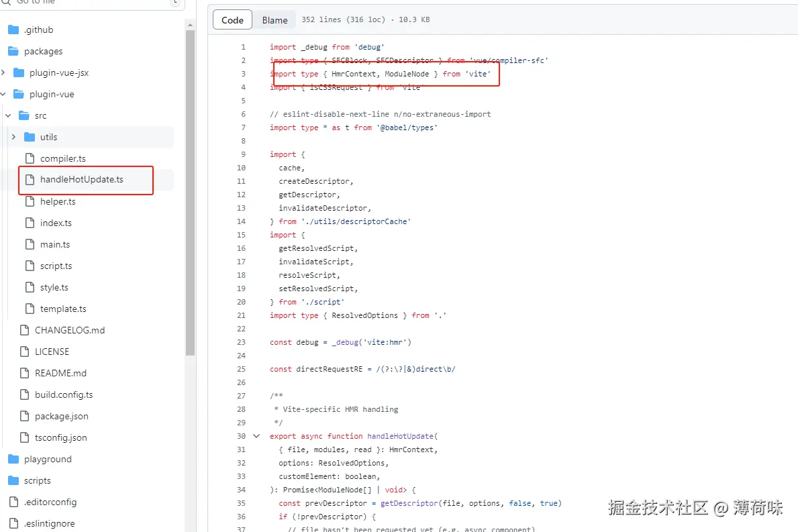The width and height of the screenshot is (798, 532).
Task: Click './utils/descriptorCache' import path
Action: coord(356,221)
